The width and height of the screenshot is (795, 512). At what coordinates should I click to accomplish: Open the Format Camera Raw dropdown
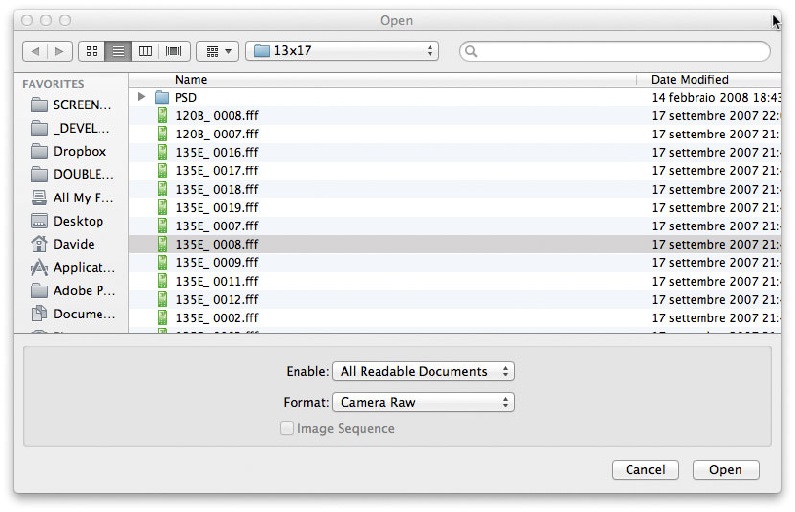tap(423, 402)
